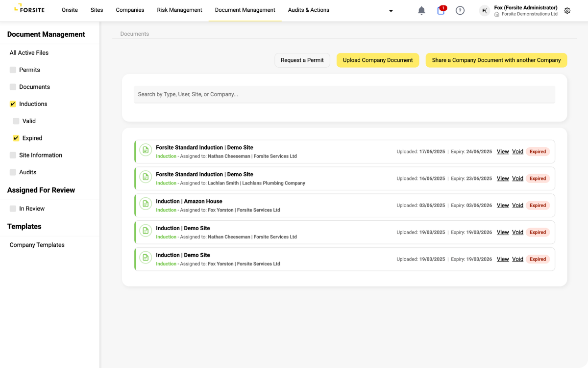This screenshot has width=588, height=368.
Task: Click document icon for Lachlan Smith induction
Action: pos(145,177)
